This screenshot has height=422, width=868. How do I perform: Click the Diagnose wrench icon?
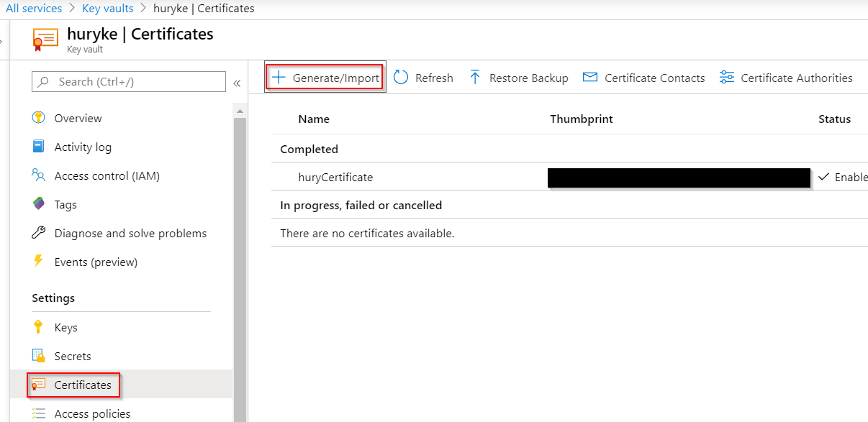pos(39,233)
